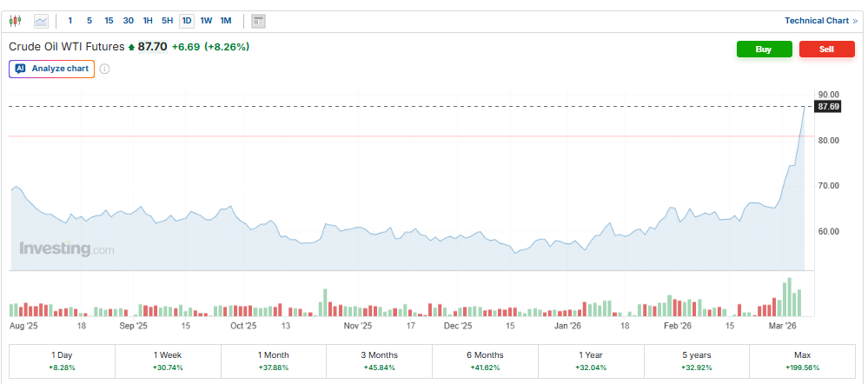Select the 5H interval
Viewport: 868px width, 384px height.
(167, 20)
